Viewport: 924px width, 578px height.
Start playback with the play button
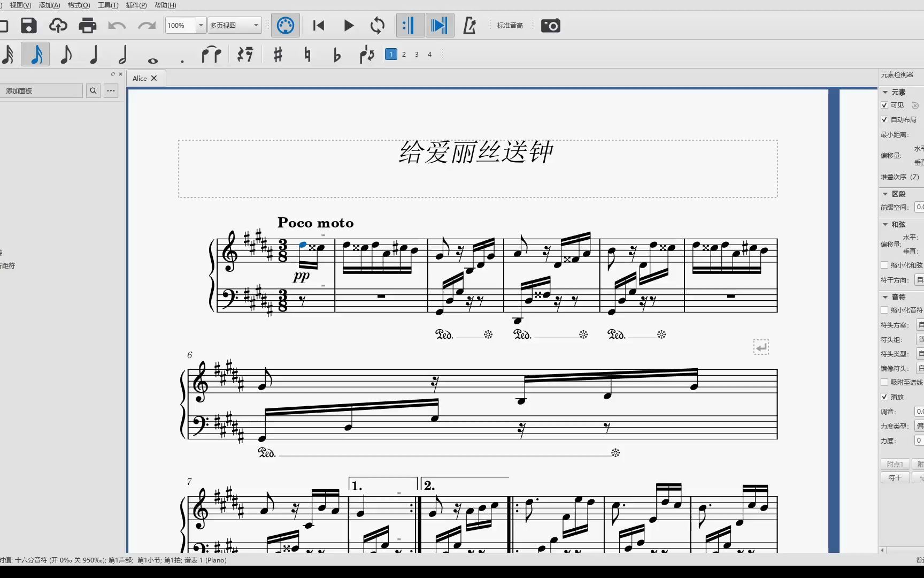tap(349, 26)
